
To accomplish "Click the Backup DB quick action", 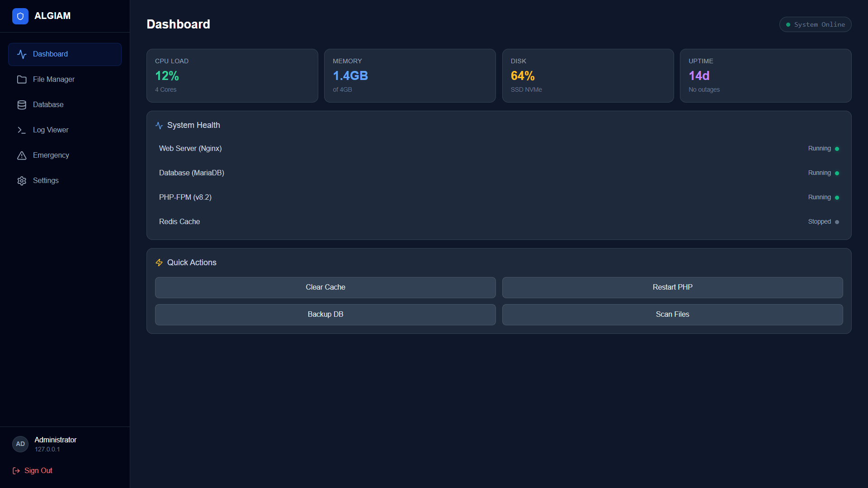I will 325,314.
